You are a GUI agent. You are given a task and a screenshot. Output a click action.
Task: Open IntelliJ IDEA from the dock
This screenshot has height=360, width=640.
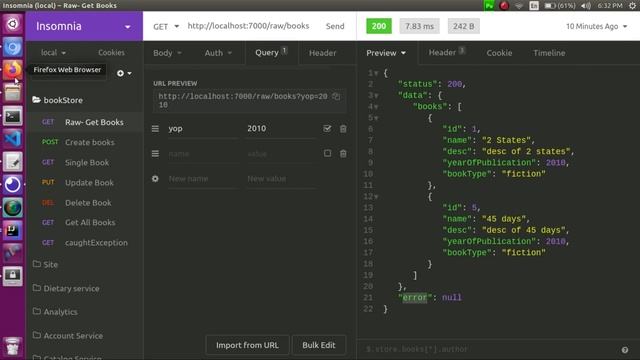(x=13, y=231)
